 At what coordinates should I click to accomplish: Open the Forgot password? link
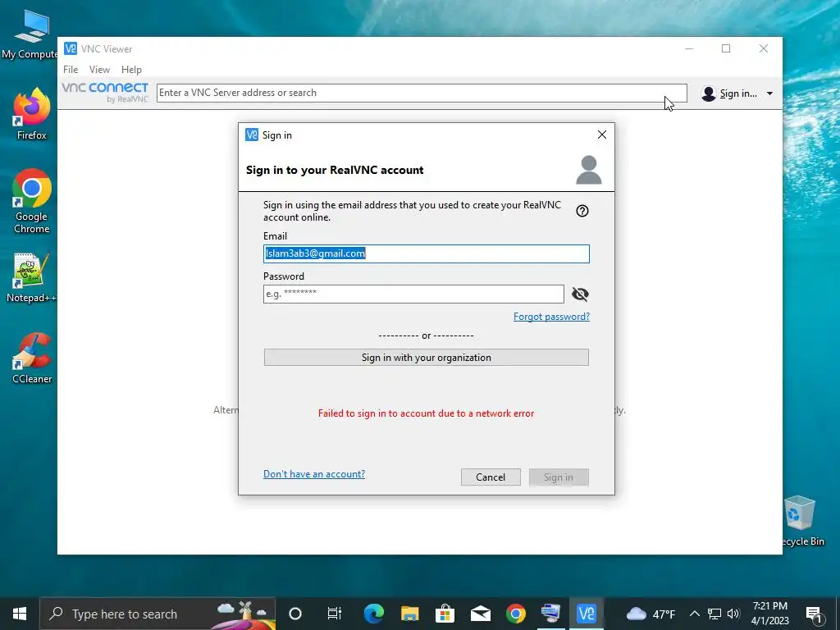551,317
